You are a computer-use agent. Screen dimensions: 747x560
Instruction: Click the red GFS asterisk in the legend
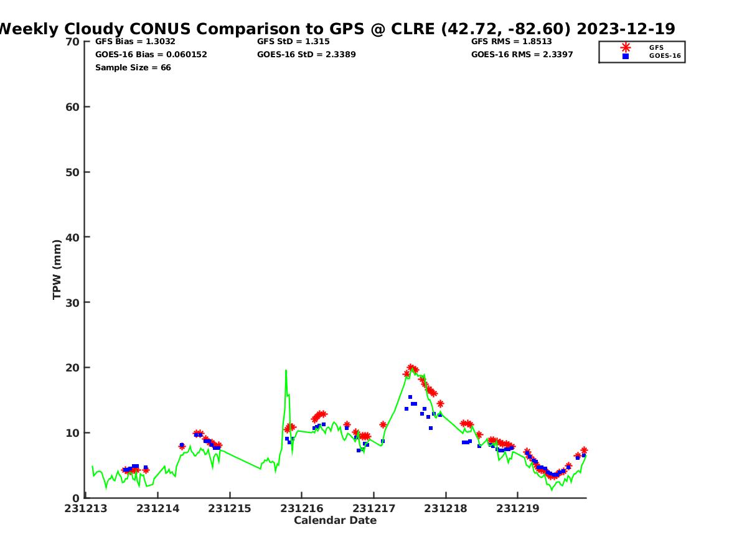point(626,47)
